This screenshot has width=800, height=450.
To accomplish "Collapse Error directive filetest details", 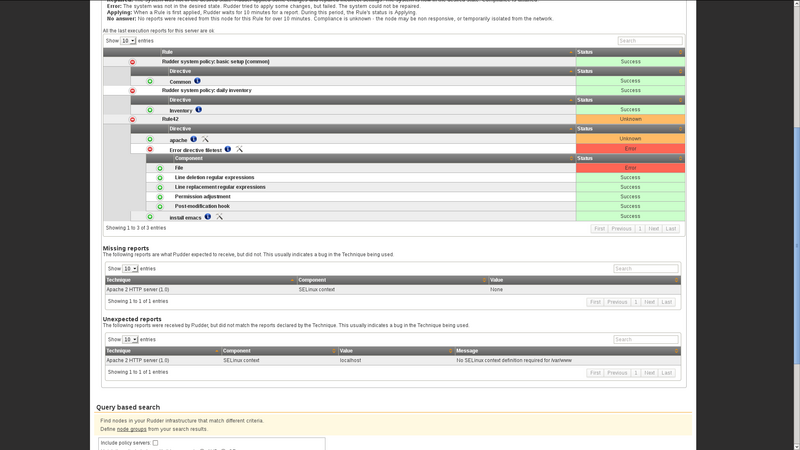I will pos(150,149).
